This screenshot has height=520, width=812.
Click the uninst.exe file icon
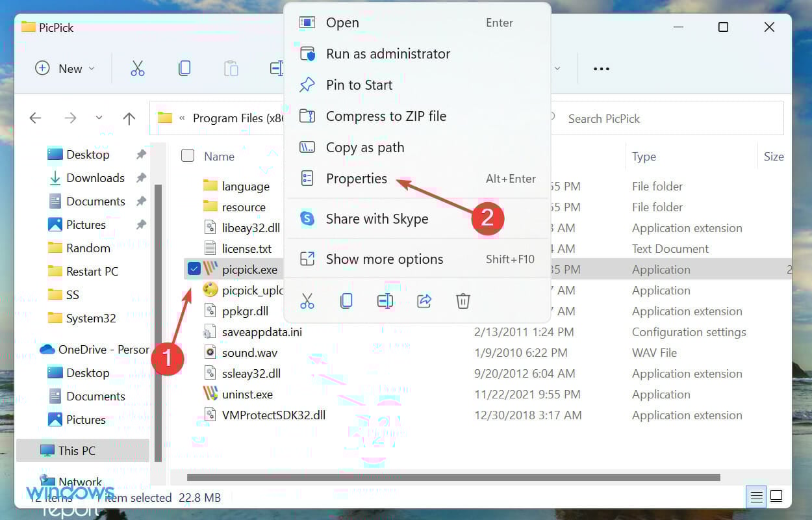210,393
